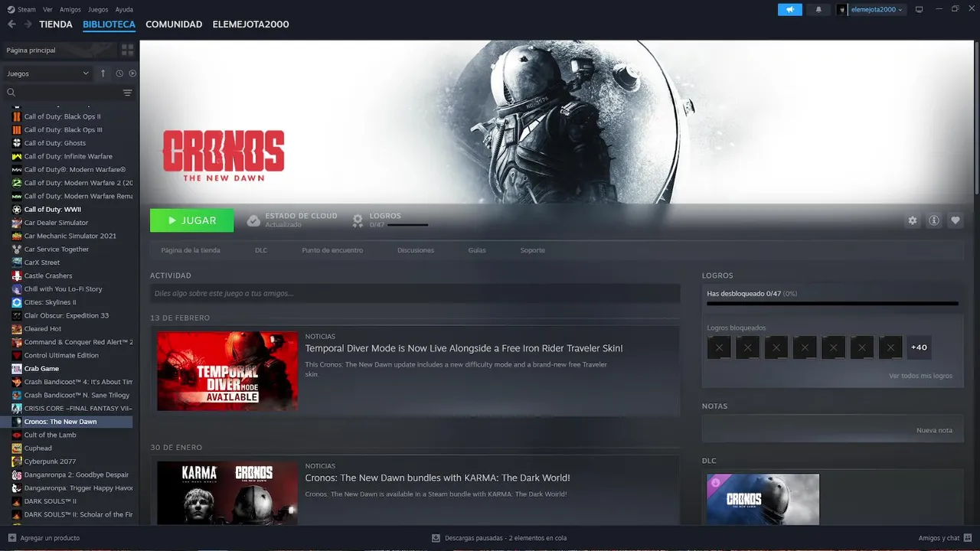Show game information icon
This screenshot has height=551, width=980.
[934, 220]
